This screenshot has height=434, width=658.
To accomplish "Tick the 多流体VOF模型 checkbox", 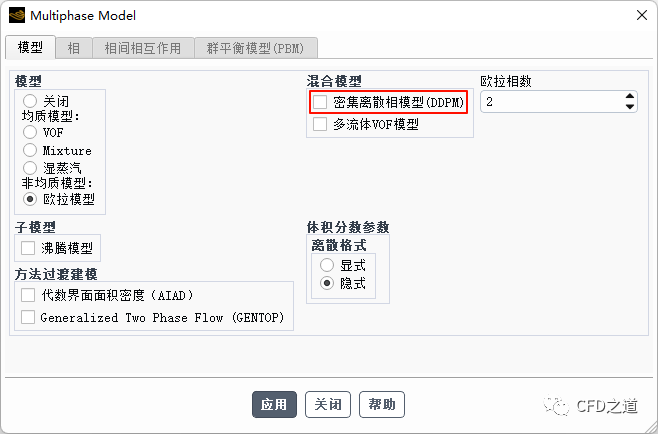I will (x=320, y=125).
